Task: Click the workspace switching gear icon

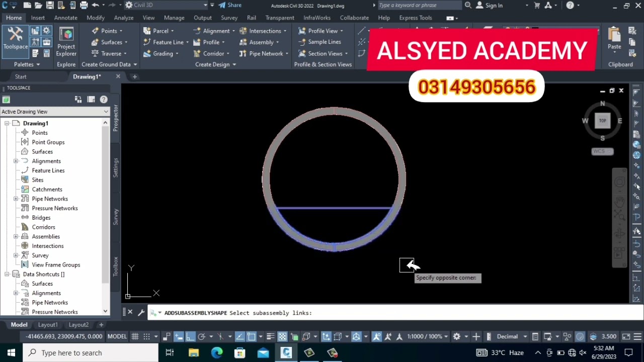Action: click(x=456, y=336)
